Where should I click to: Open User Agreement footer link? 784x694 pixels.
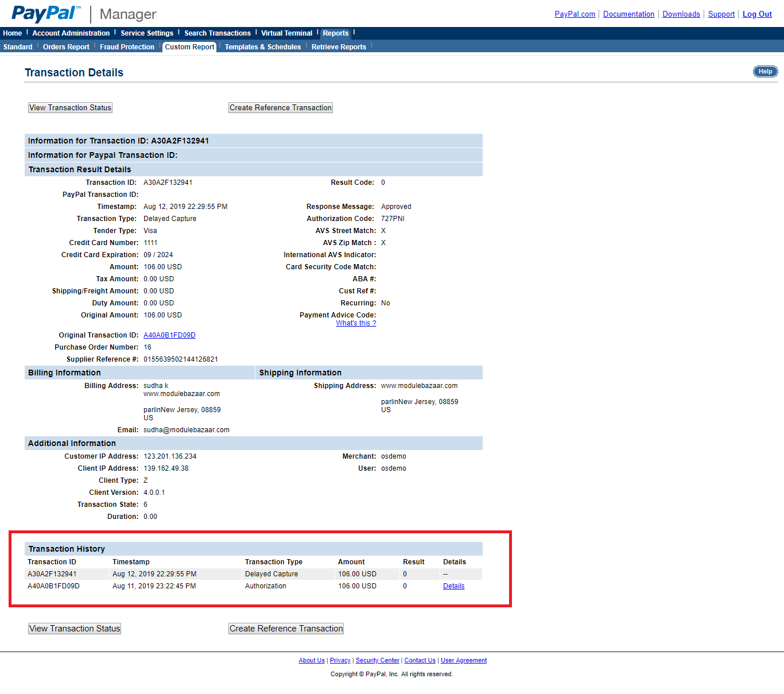[464, 661]
